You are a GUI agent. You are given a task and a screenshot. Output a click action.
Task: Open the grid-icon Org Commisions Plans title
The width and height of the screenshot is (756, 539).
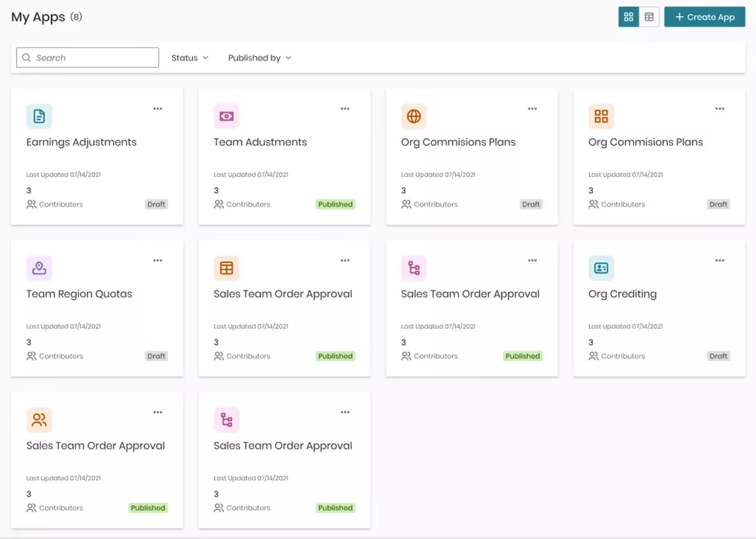pos(646,142)
